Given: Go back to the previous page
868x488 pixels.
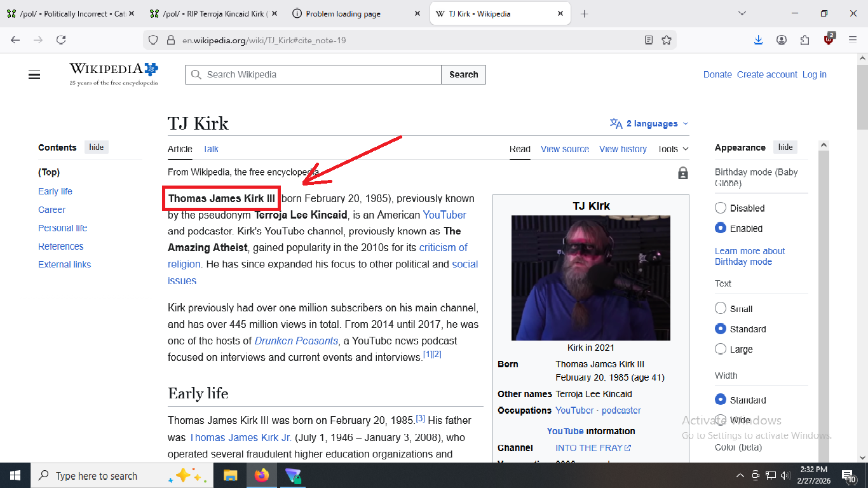Looking at the screenshot, I should pos(15,40).
